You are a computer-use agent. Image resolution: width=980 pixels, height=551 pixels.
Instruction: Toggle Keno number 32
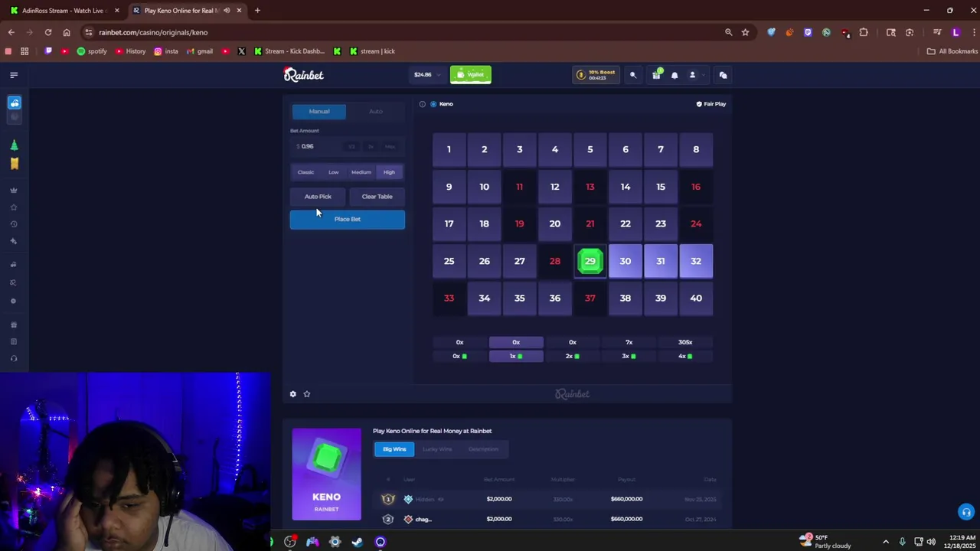[696, 261]
